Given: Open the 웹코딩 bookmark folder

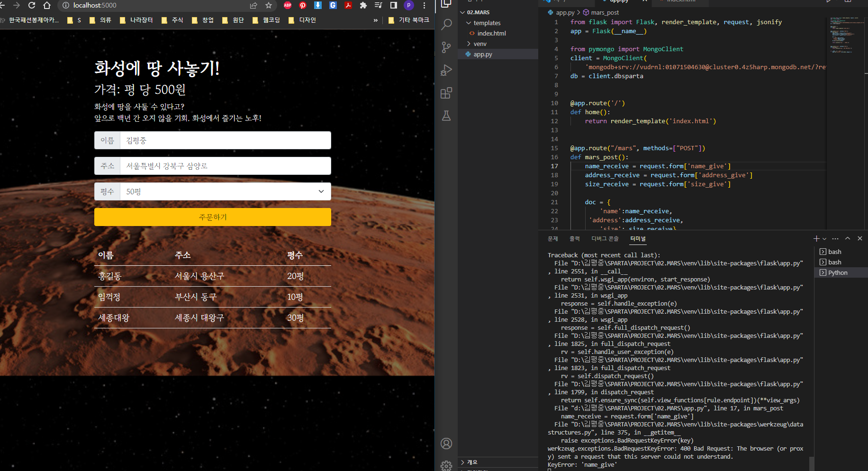Looking at the screenshot, I should point(266,20).
